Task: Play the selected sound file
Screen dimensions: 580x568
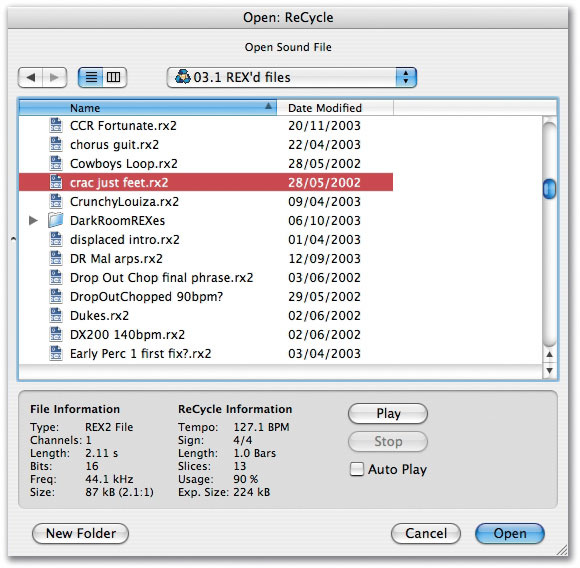Action: (388, 413)
